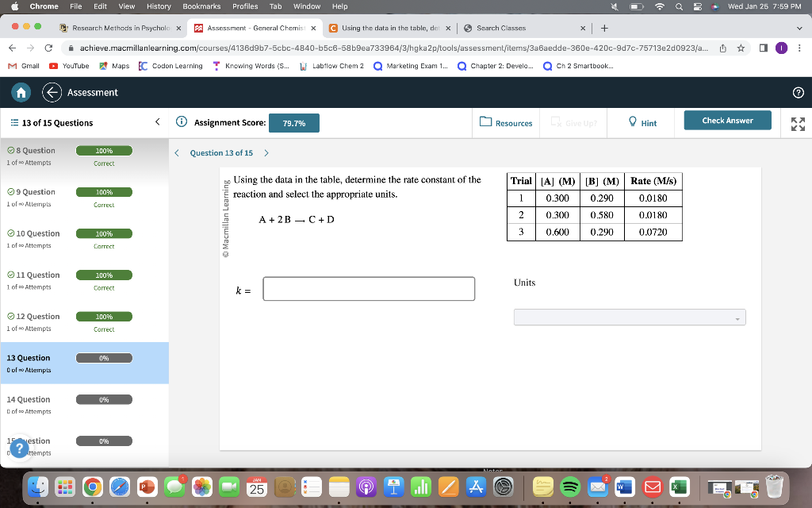Open the Units dropdown
The width and height of the screenshot is (812, 508).
click(x=630, y=317)
